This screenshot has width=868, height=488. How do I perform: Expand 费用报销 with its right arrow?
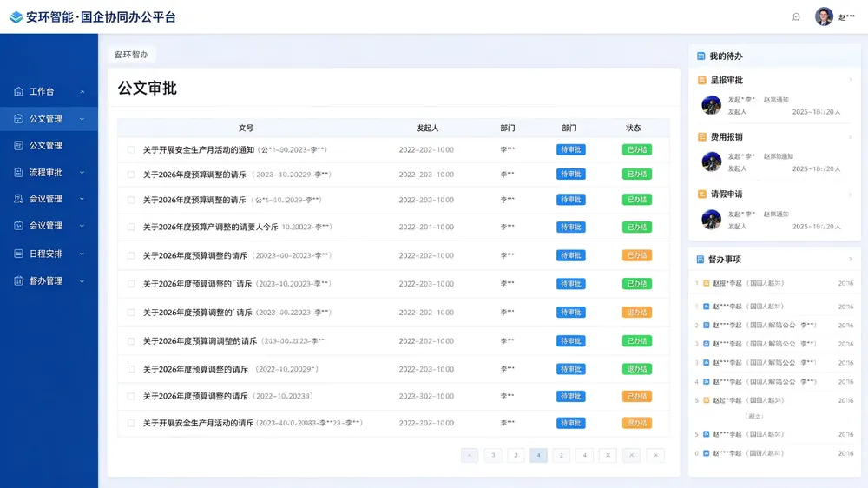pos(851,137)
